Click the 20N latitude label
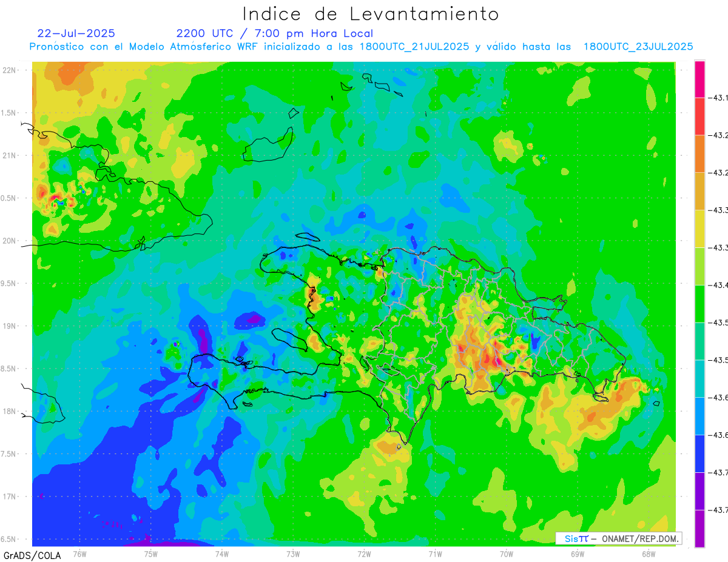The image size is (728, 562). click(9, 241)
